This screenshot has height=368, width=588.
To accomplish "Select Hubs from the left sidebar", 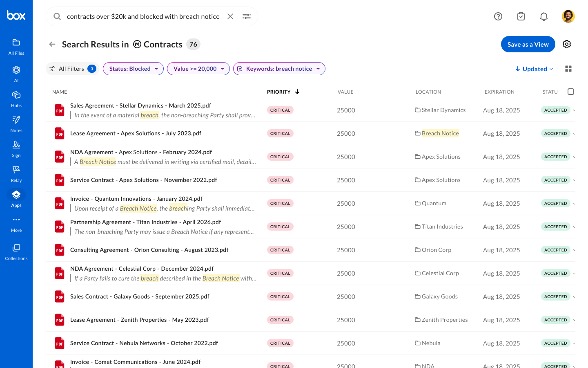I will [16, 99].
